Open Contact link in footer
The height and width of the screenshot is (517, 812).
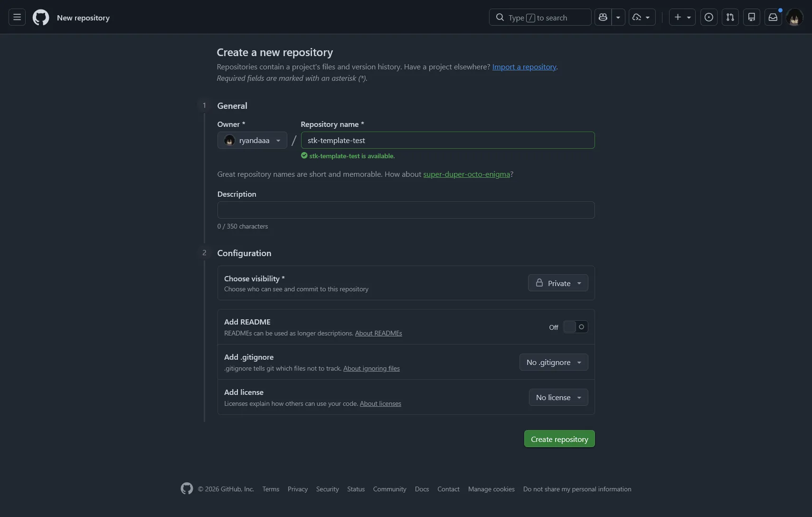(x=448, y=489)
